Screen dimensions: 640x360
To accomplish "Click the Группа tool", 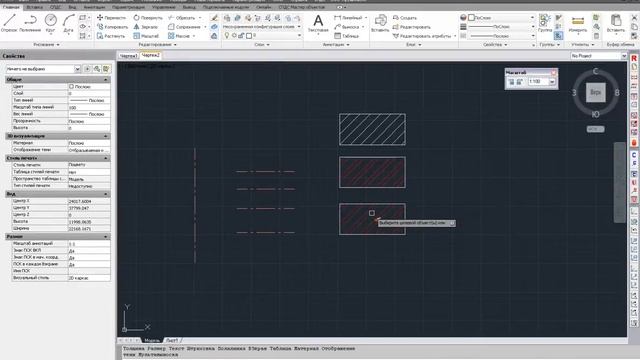I will [x=544, y=23].
